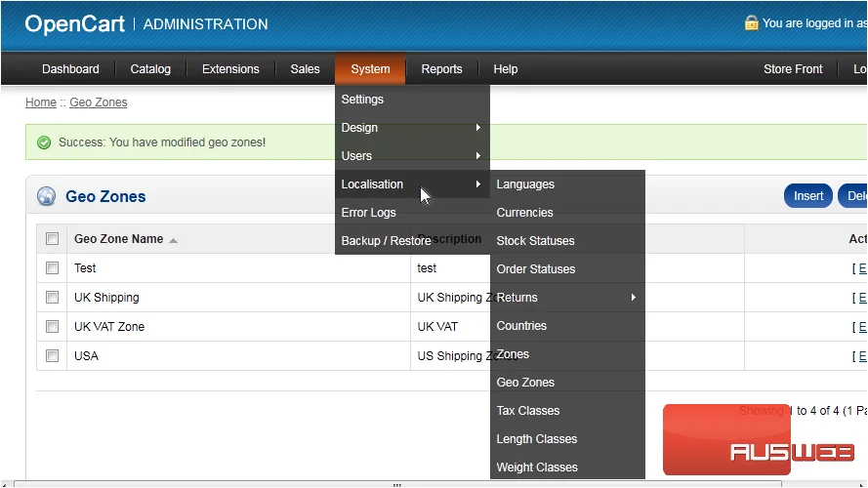868x488 pixels.
Task: Select Settings in System dropdown
Action: [x=412, y=100]
